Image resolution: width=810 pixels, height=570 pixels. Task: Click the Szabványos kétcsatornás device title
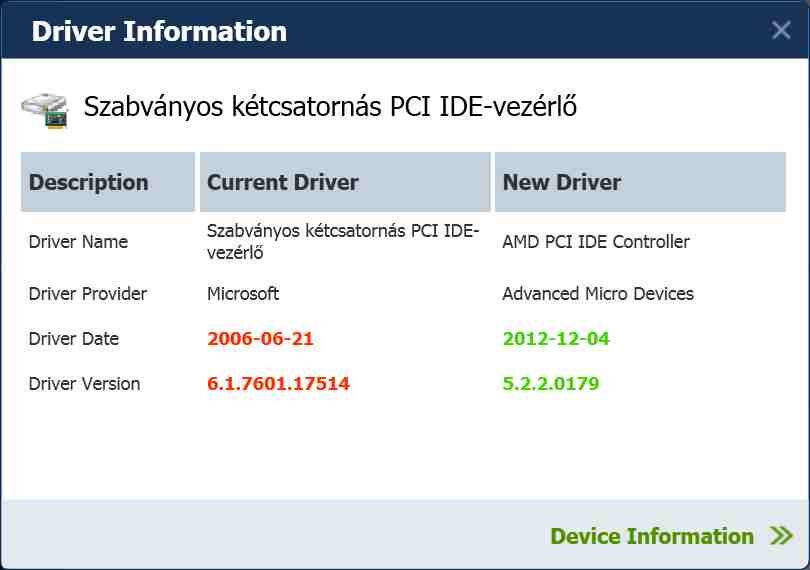pos(330,107)
